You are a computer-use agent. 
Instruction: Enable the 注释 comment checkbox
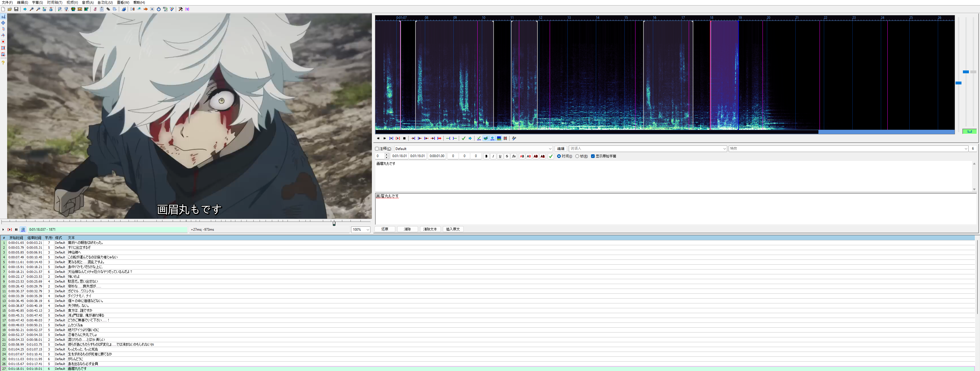click(x=377, y=149)
